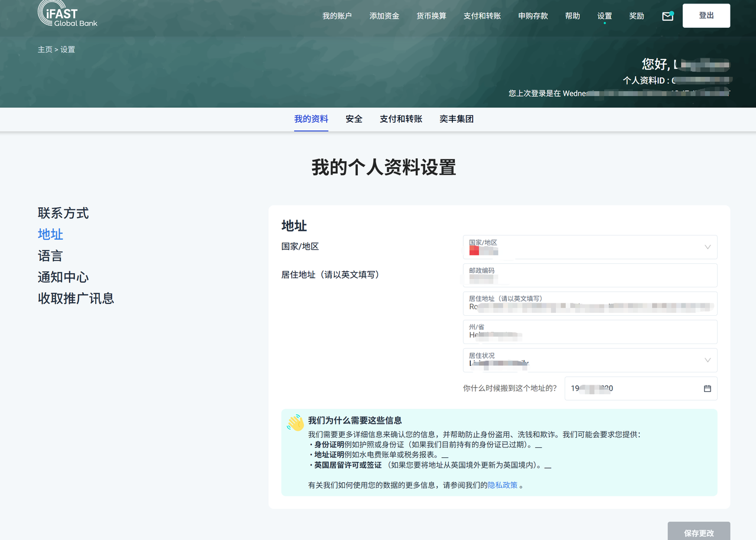Click the 主页 breadcrumb link

(x=45, y=50)
